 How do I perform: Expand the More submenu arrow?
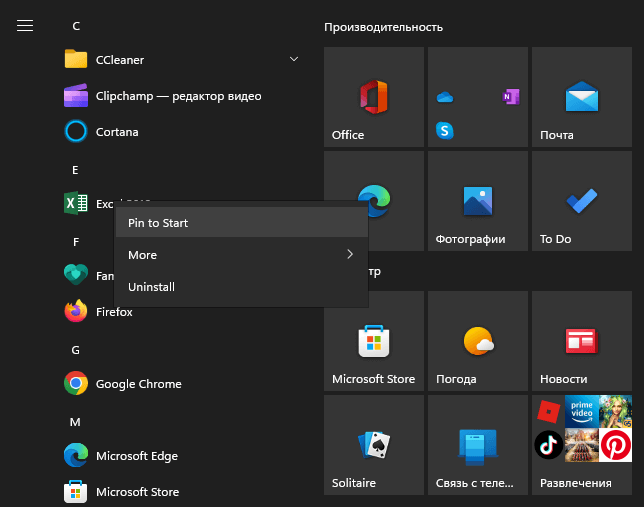pos(350,254)
